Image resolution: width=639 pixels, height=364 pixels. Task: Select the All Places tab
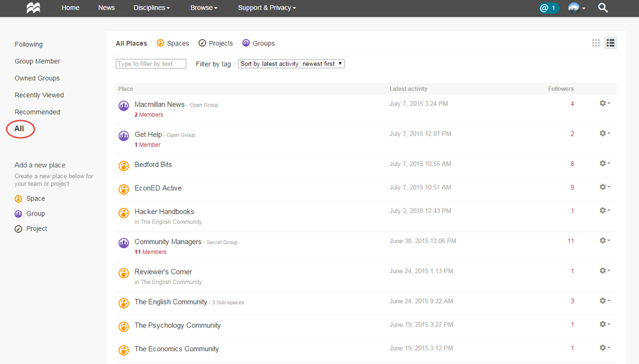[x=131, y=43]
